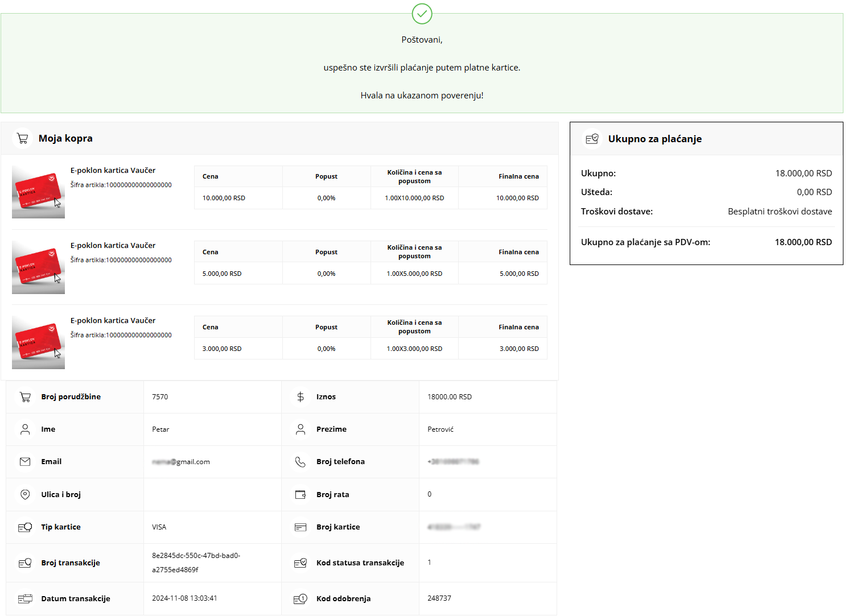Click the cart icon next to Broj porudžbine
The image size is (848, 616).
[25, 397]
